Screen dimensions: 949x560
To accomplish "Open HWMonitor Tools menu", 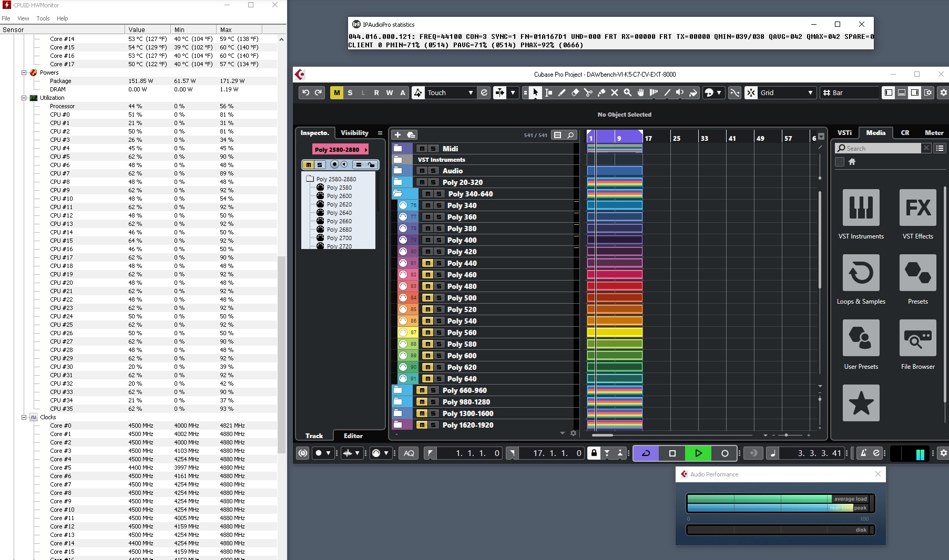I will pyautogui.click(x=43, y=18).
